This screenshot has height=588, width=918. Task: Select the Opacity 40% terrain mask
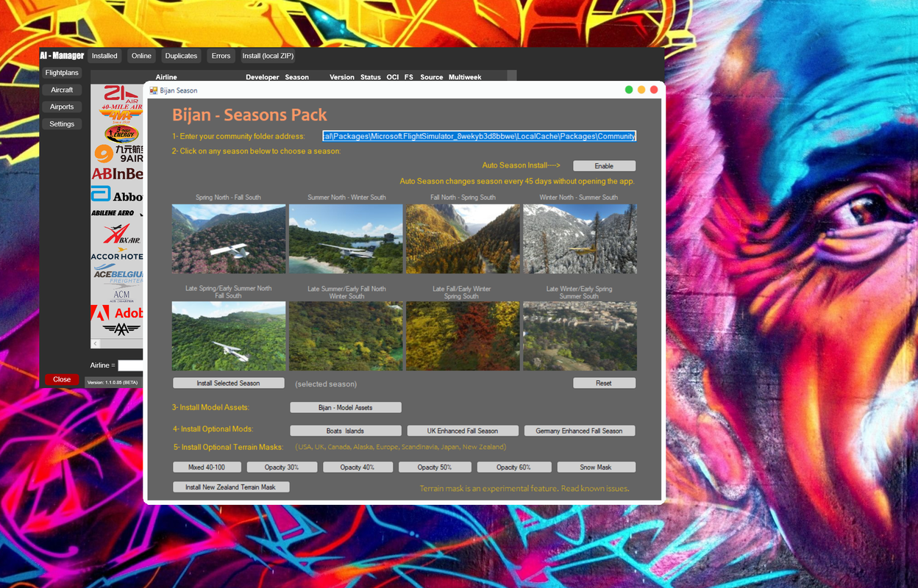(357, 467)
